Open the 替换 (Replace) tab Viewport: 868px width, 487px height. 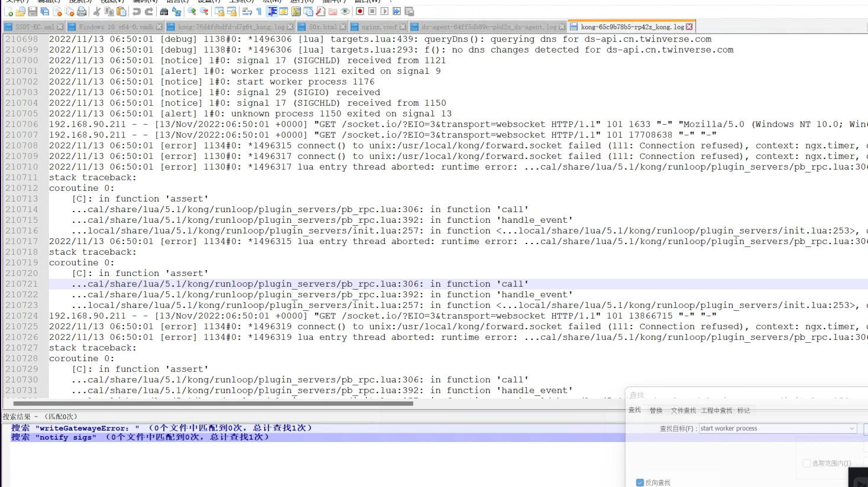click(656, 410)
